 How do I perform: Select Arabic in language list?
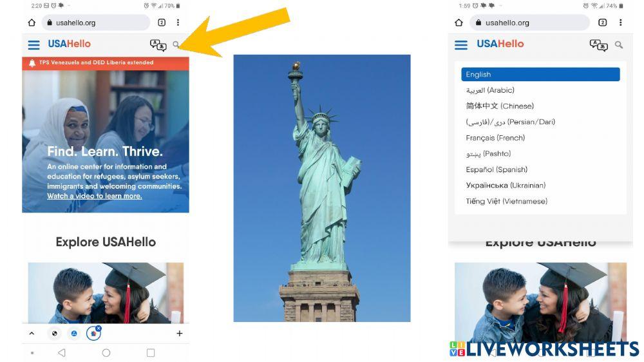[x=490, y=90]
